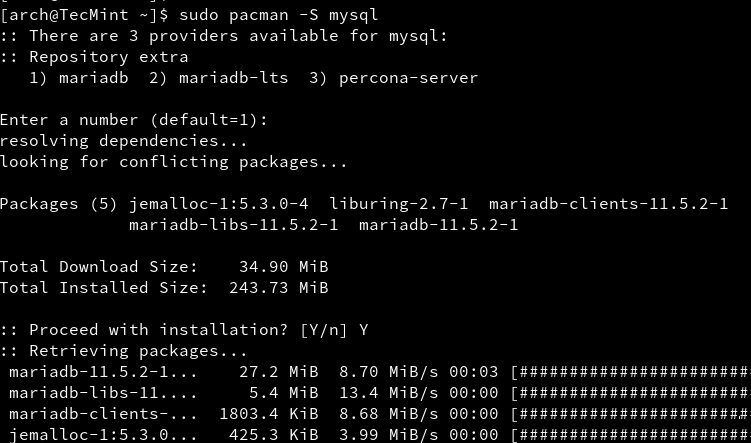The image size is (751, 443).
Task: Click mariadb-clients-11.5.2-1 in the Packages list
Action: pyautogui.click(x=608, y=204)
